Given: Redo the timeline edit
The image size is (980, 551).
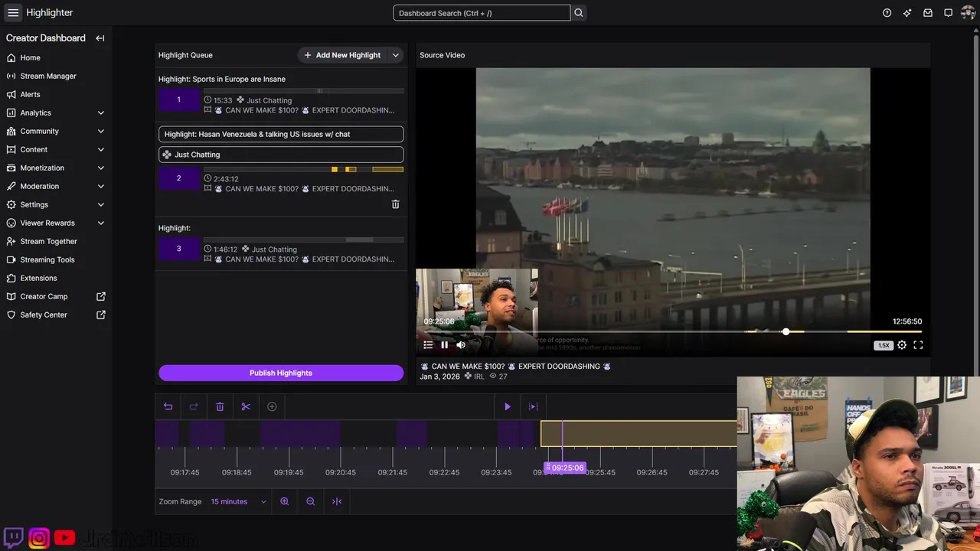Looking at the screenshot, I should pyautogui.click(x=194, y=406).
